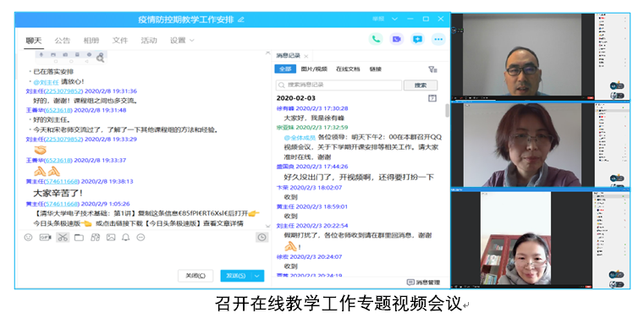Start a voice call with the green phone icon
The width and height of the screenshot is (644, 324).
coord(376,39)
